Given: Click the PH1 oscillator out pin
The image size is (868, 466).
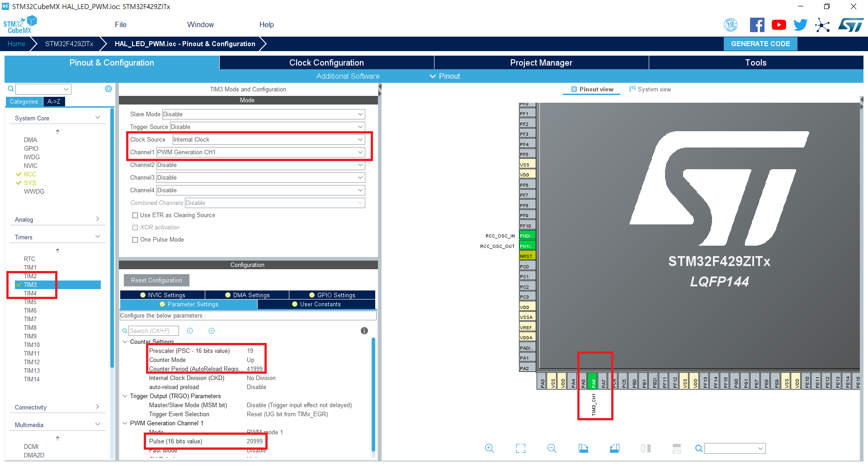Looking at the screenshot, I should [x=527, y=246].
